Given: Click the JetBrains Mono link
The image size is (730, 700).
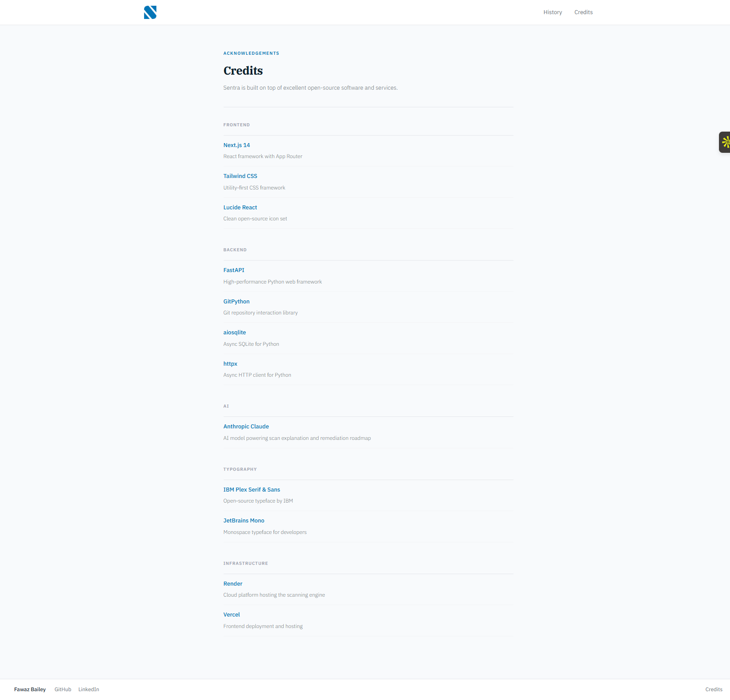Looking at the screenshot, I should (244, 521).
